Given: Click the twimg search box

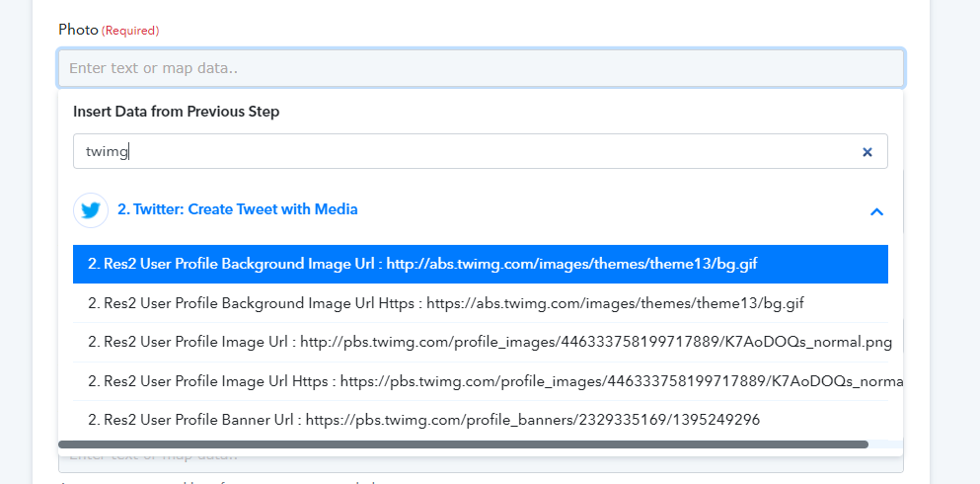Looking at the screenshot, I should (x=480, y=151).
